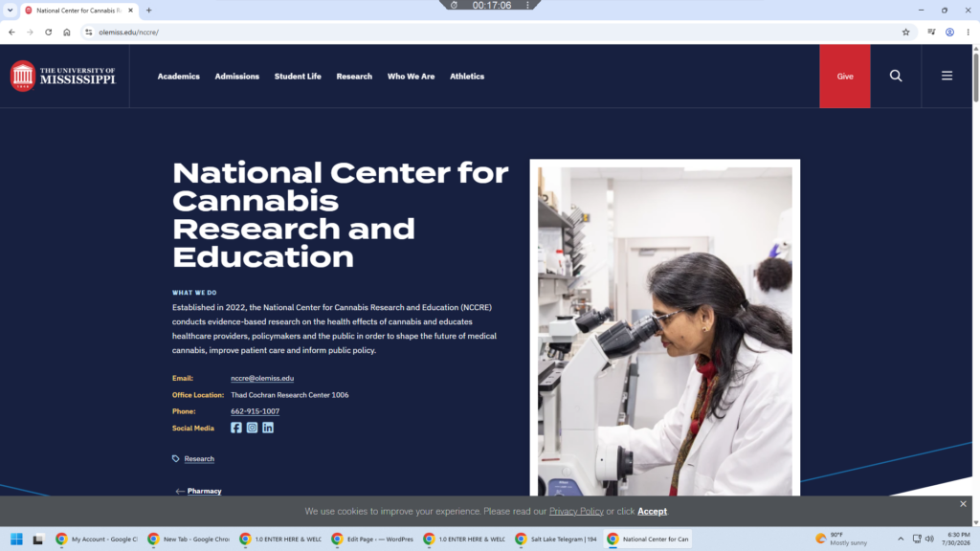This screenshot has width=980, height=551.
Task: Click the 662-915-1007 phone link
Action: 255,411
